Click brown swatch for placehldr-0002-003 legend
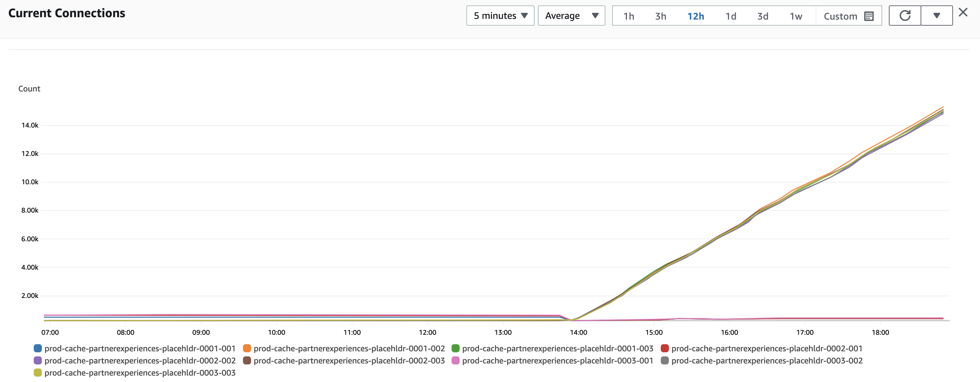The height and width of the screenshot is (382, 980). tap(247, 361)
